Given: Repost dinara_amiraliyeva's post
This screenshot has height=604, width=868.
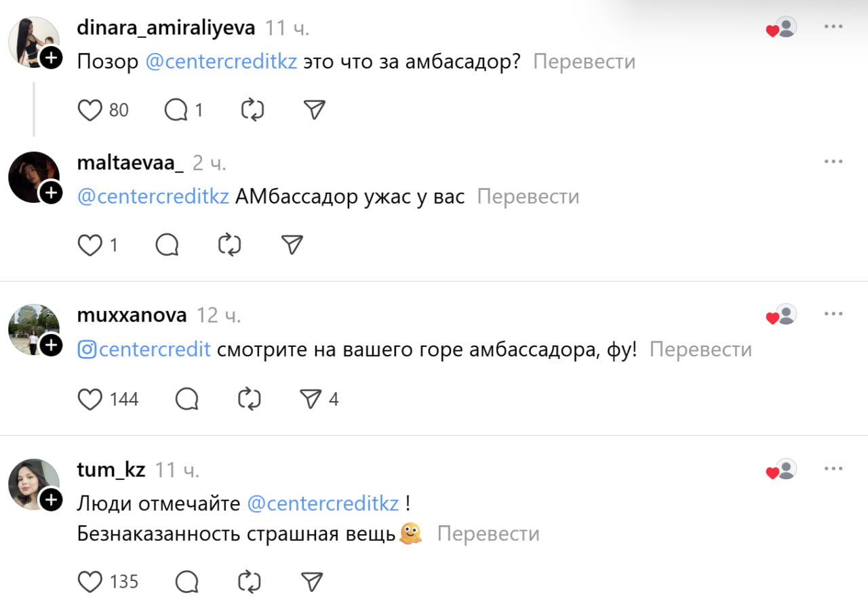Looking at the screenshot, I should click(x=252, y=110).
